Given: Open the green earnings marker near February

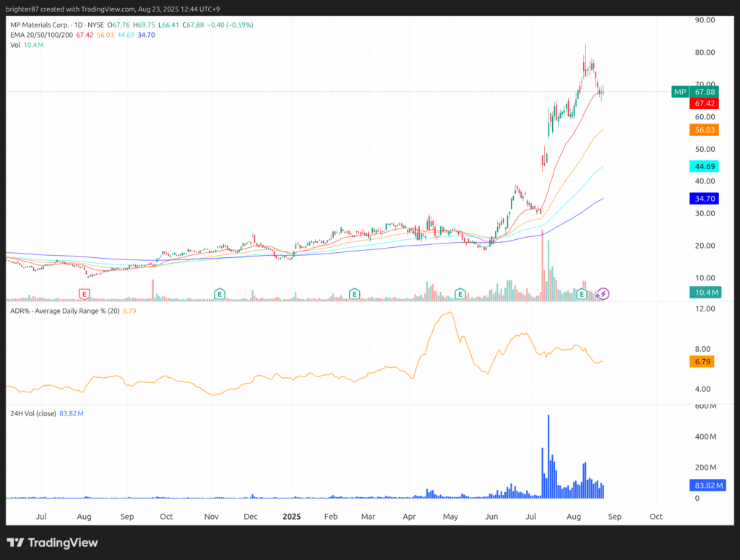Looking at the screenshot, I should click(x=354, y=294).
